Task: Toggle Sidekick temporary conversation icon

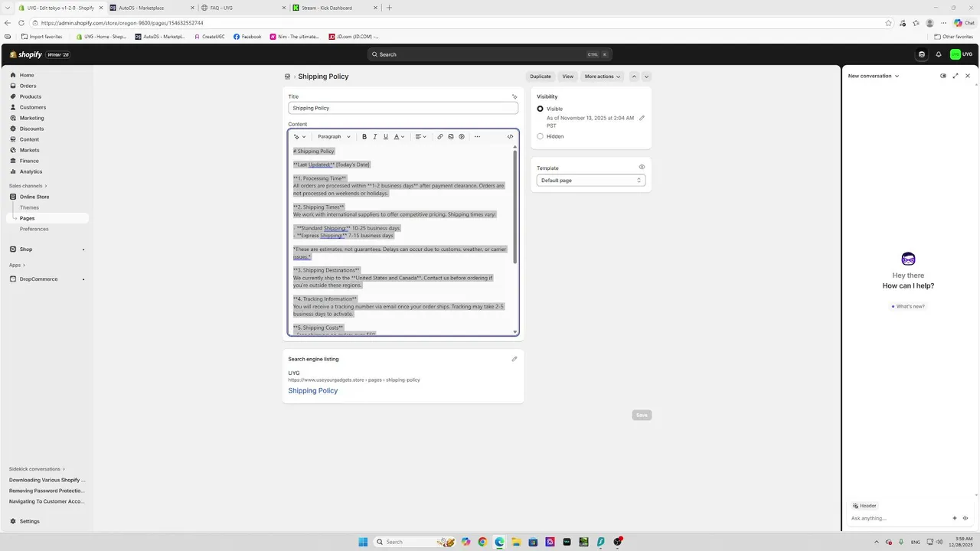Action: tap(943, 76)
